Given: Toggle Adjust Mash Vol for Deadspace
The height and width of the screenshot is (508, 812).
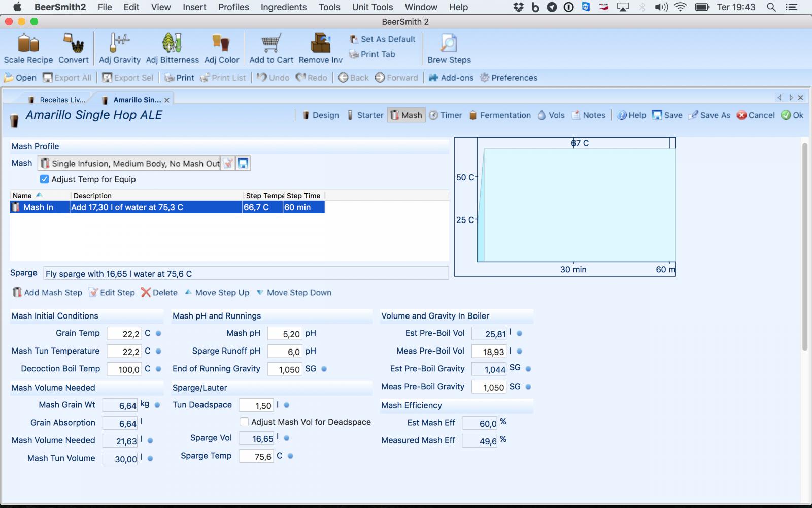Looking at the screenshot, I should [244, 422].
